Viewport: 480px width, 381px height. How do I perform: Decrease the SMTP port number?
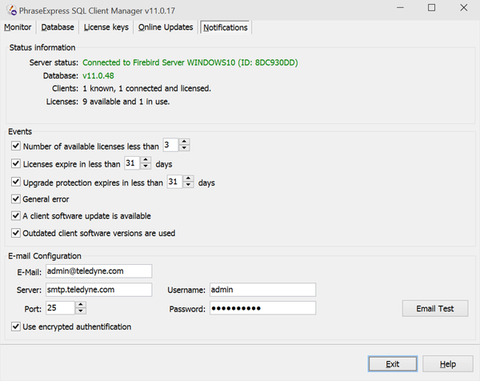tap(81, 311)
